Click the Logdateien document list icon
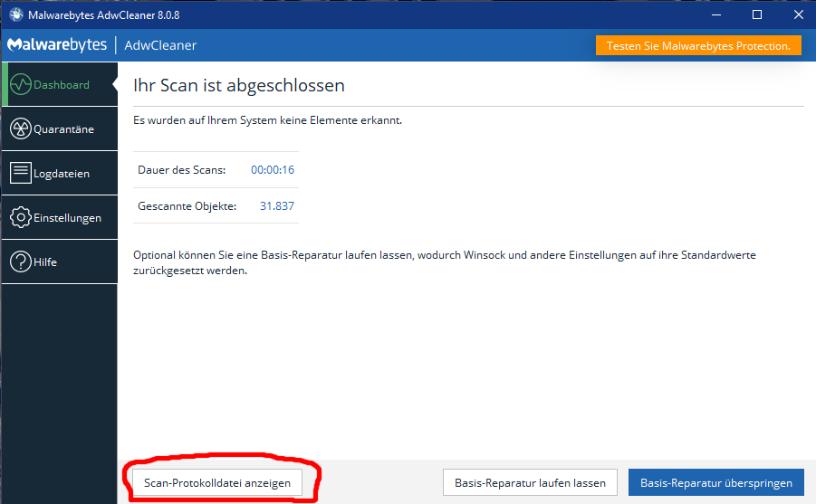Viewport: 816px width, 504px height. [x=20, y=173]
